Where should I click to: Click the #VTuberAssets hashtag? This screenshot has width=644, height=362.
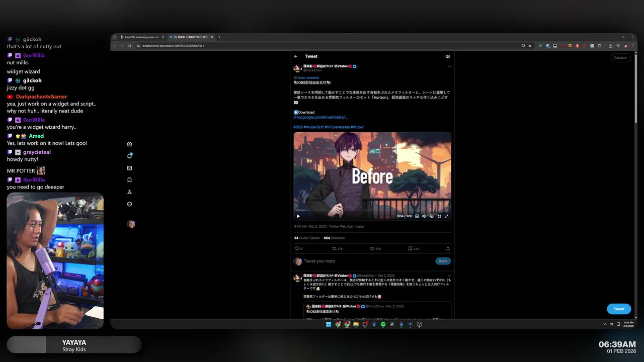pos(337,127)
